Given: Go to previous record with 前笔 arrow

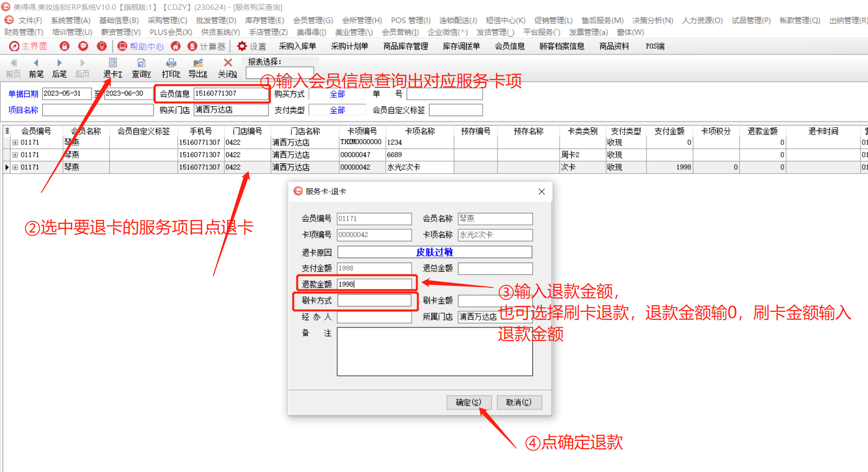Looking at the screenshot, I should (x=36, y=63).
